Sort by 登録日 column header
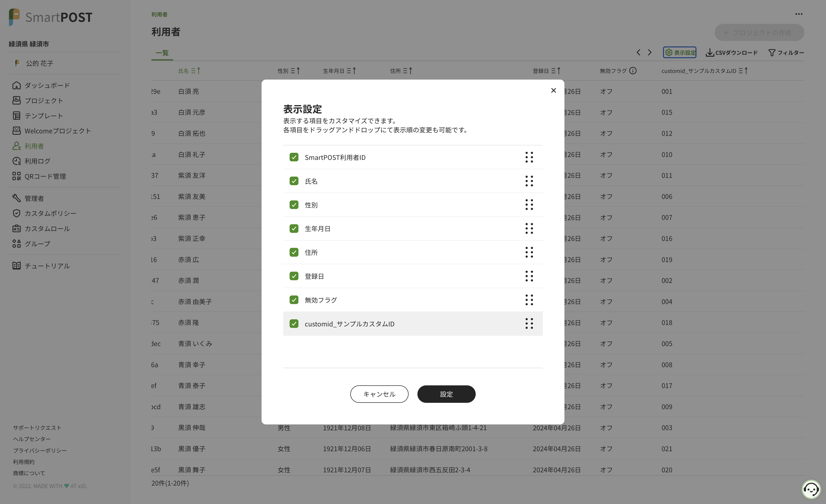Viewport: 826px width, 504px height. (x=547, y=71)
